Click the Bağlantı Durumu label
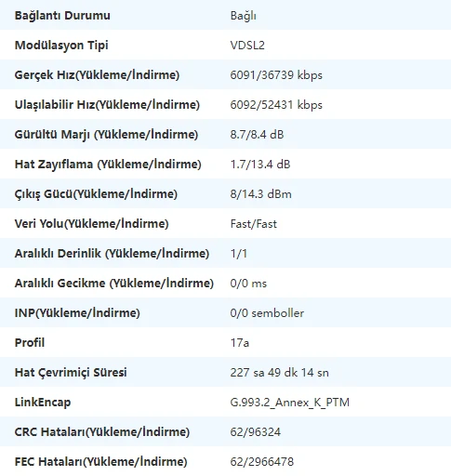451x476 pixels. tap(62, 16)
